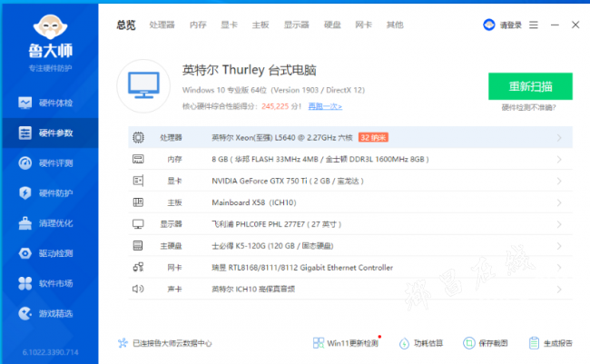Click Gigabit Ethernet Controller text

pos(345,268)
